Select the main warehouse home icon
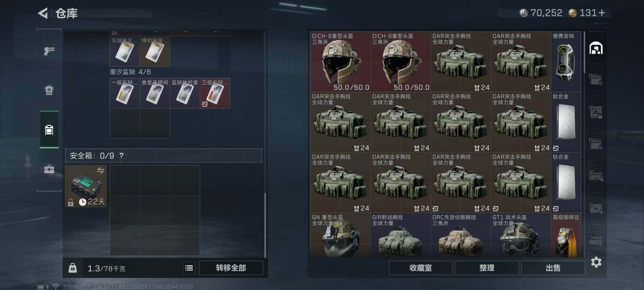This screenshot has height=290, width=644. 596,48
